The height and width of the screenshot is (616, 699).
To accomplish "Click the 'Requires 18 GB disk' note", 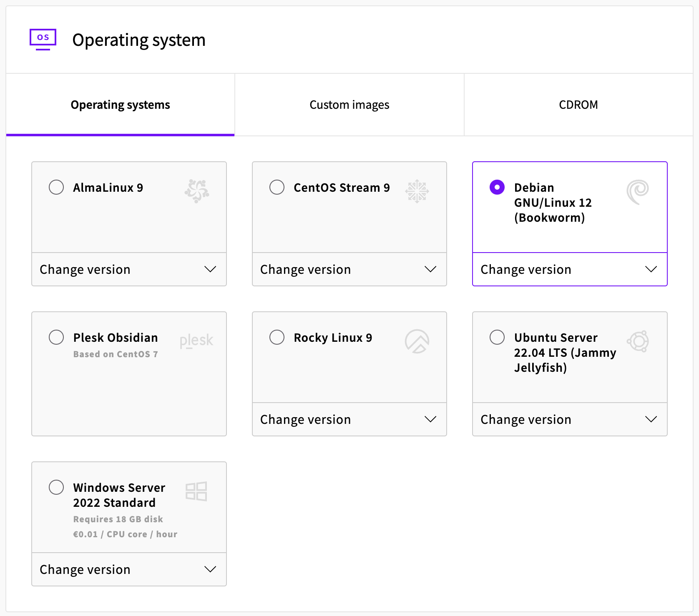I will (118, 519).
